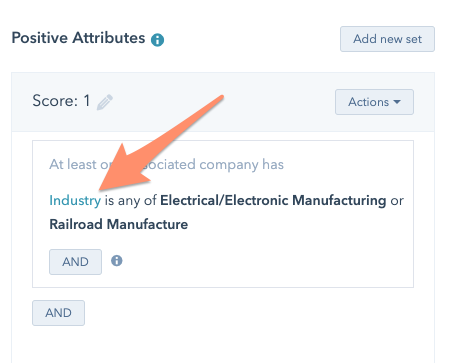Select the Electrical/Electronic Manufacturing value
Image resolution: width=449 pixels, height=363 pixels.
[273, 200]
